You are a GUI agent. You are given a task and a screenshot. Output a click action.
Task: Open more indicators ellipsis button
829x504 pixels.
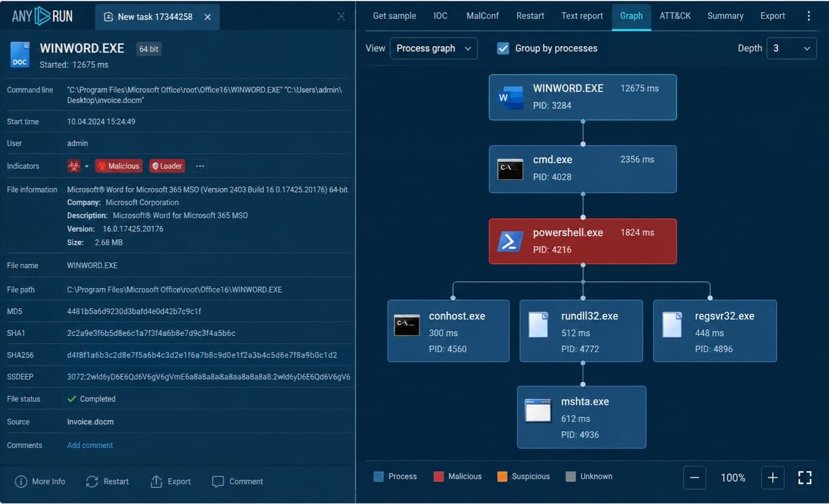(200, 166)
